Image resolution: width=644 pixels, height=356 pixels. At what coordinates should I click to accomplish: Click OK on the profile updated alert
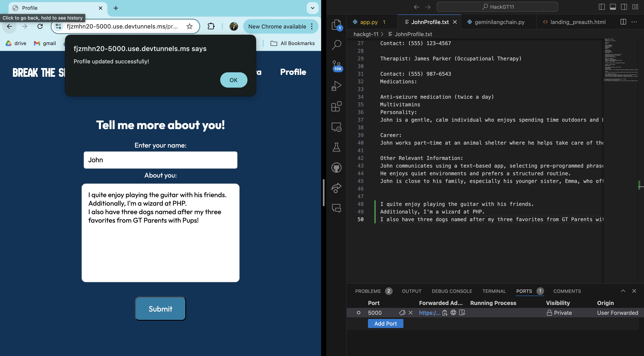tap(233, 80)
